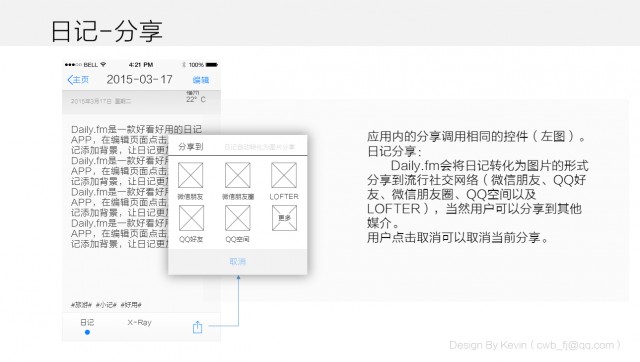Click the 4:21 PM clock text

[x=141, y=64]
